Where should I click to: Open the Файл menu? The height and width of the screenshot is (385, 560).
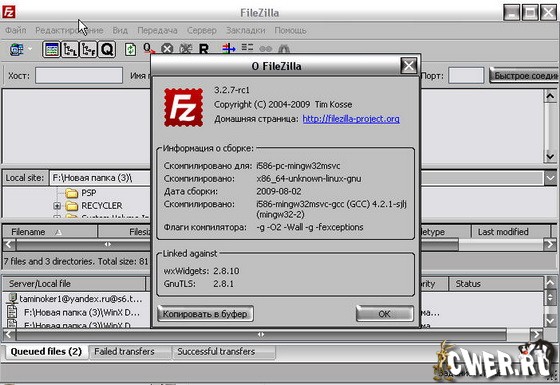tap(16, 30)
